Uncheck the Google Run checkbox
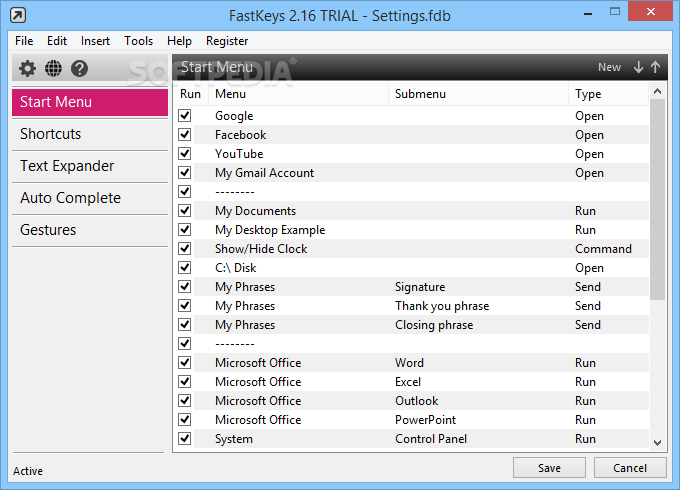Viewport: 680px width, 490px height. [x=185, y=115]
